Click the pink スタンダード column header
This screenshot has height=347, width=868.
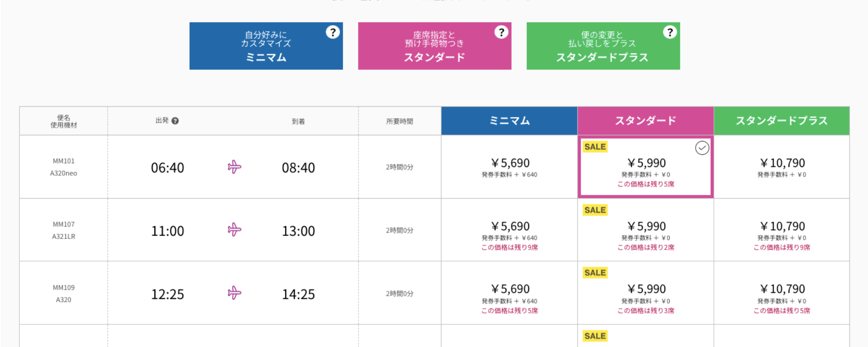tap(646, 121)
